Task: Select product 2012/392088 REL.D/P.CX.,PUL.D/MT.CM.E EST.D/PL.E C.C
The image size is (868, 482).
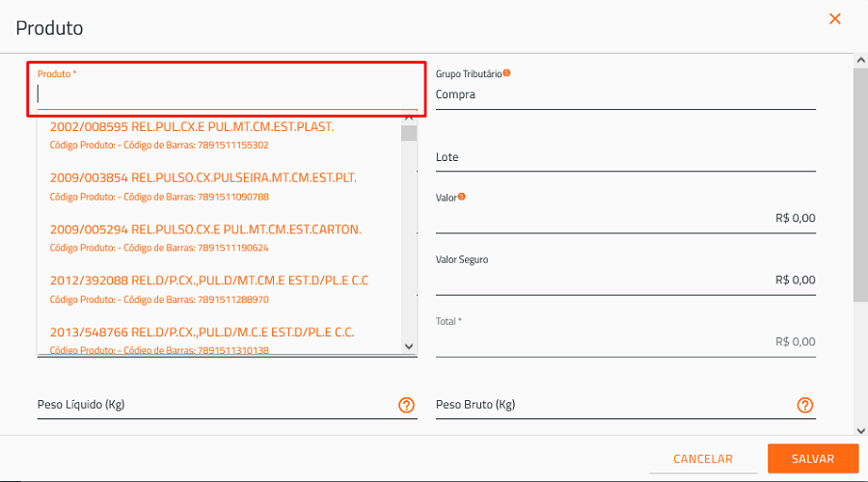Action: 219,289
